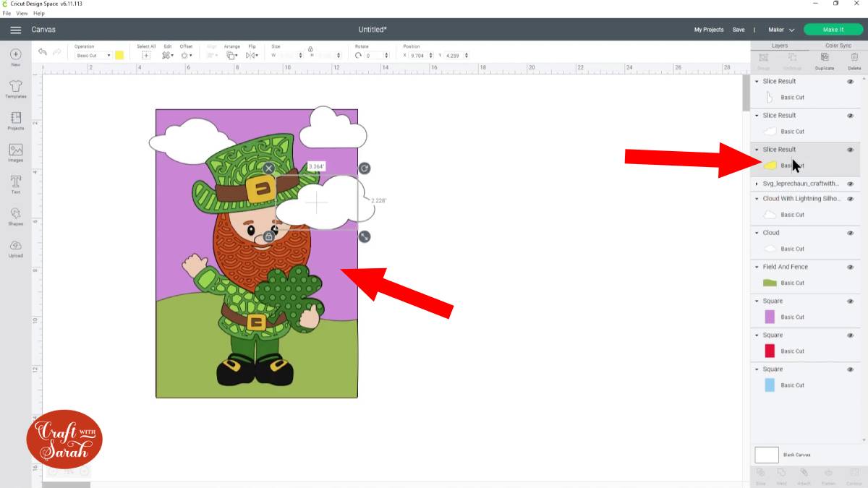Screen dimensions: 868x488
Task: Hide the Field And Fence layer
Action: point(850,267)
